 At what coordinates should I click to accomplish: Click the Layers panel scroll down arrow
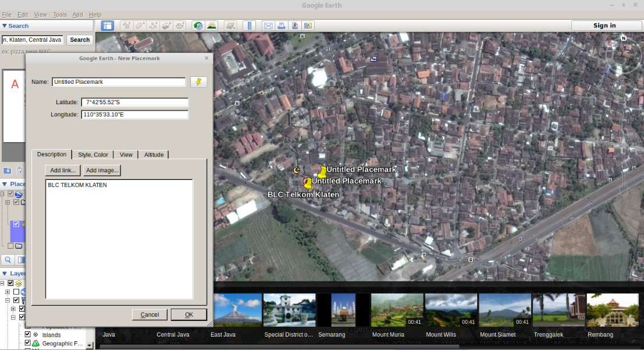(x=90, y=346)
